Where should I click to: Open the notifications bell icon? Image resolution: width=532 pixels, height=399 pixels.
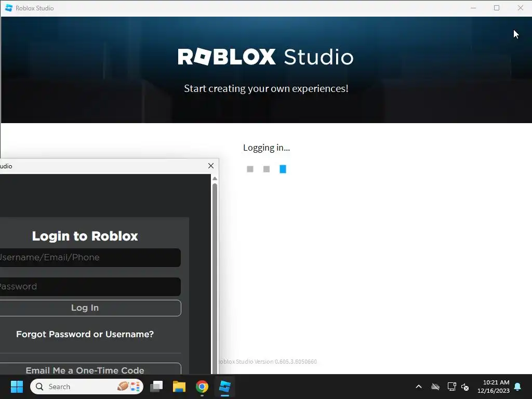tap(518, 387)
